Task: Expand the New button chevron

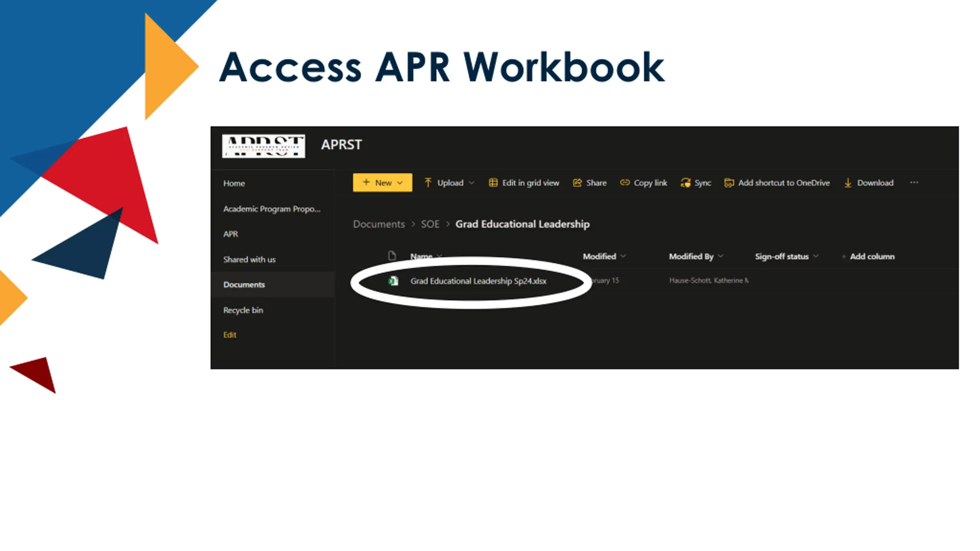Action: (400, 183)
